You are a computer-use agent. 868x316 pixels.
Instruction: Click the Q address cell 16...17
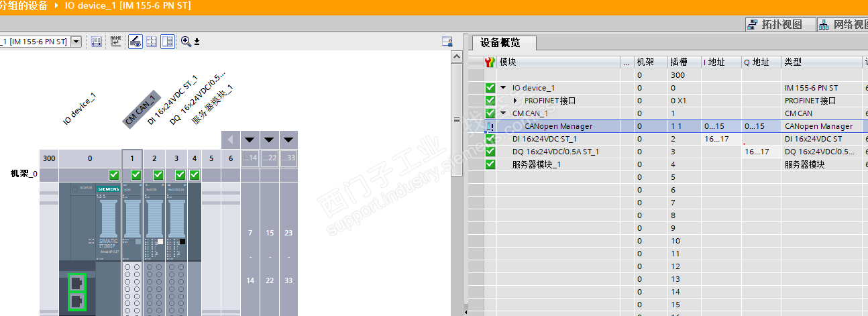pos(761,152)
